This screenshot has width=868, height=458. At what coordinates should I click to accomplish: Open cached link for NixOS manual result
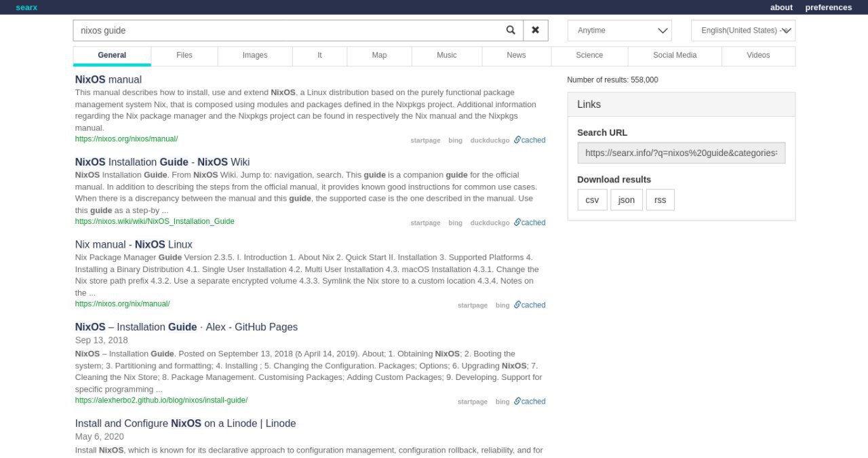click(530, 140)
